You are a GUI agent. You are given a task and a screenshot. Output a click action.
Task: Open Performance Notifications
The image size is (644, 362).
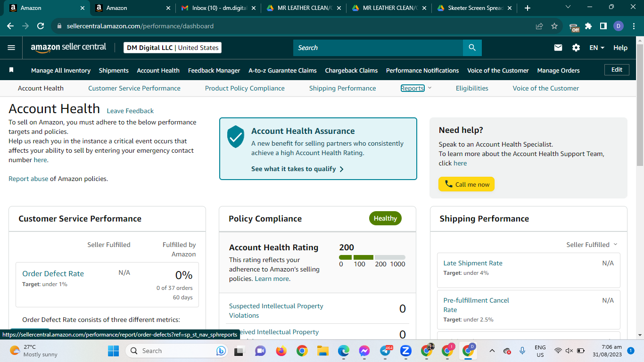(422, 70)
